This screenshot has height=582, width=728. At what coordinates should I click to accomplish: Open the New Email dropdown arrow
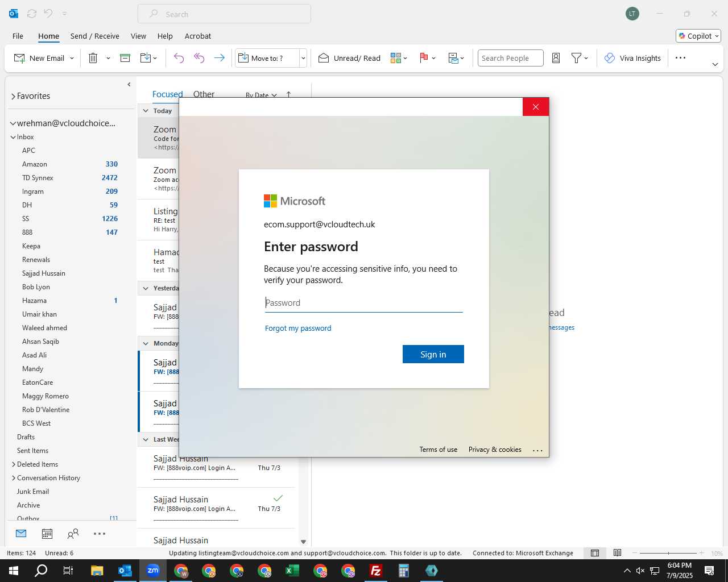(x=72, y=58)
